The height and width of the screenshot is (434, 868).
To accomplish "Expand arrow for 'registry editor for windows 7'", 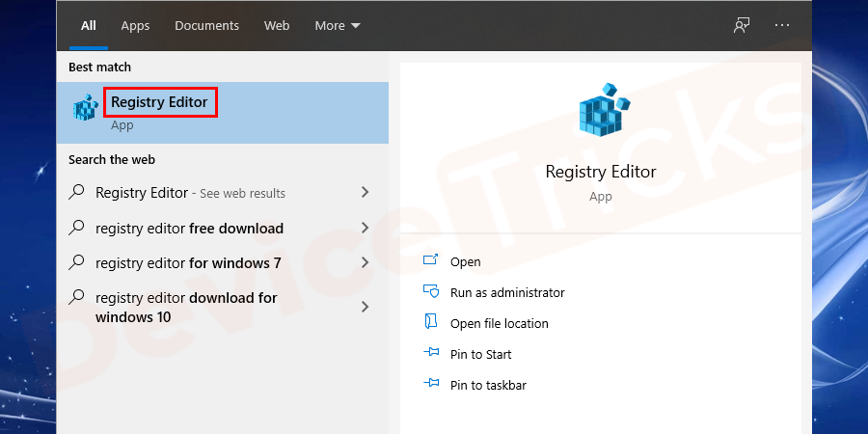I will (x=365, y=263).
